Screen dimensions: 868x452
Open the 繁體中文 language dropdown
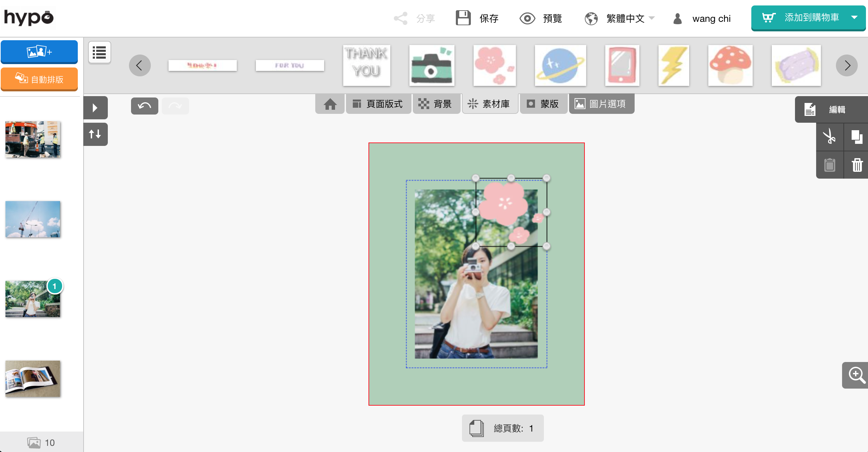tap(625, 18)
